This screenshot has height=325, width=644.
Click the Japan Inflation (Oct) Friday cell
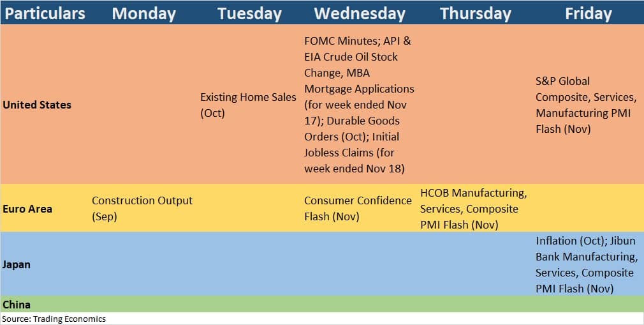tap(587, 264)
